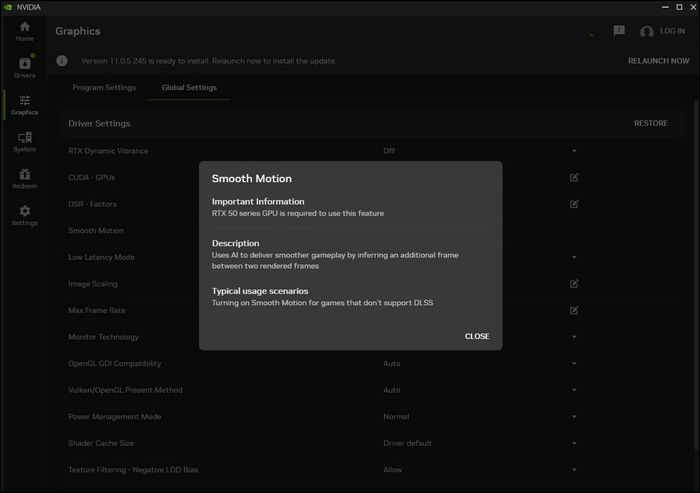
Task: Open the Settings sidebar section
Action: (x=25, y=216)
